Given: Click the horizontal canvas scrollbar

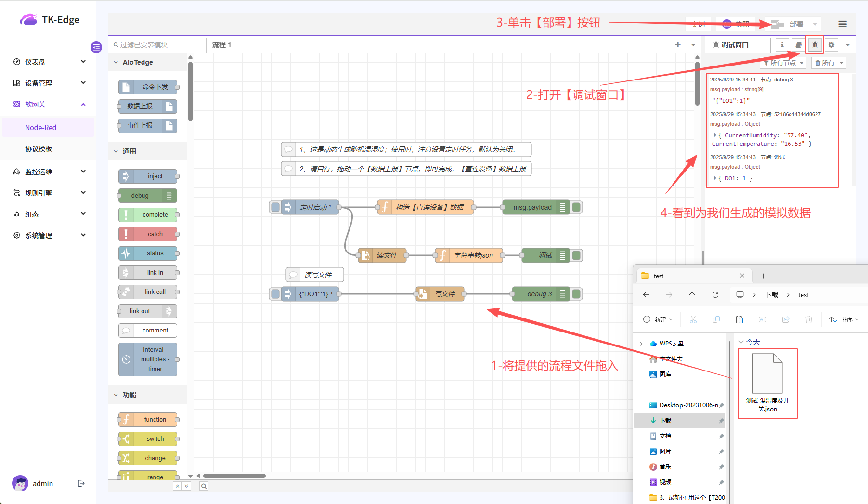Looking at the screenshot, I should [234, 476].
